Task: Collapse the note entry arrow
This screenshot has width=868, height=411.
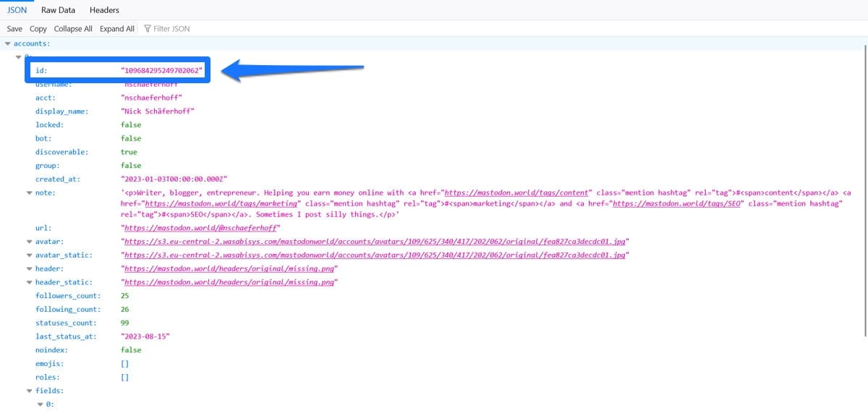Action: (29, 193)
